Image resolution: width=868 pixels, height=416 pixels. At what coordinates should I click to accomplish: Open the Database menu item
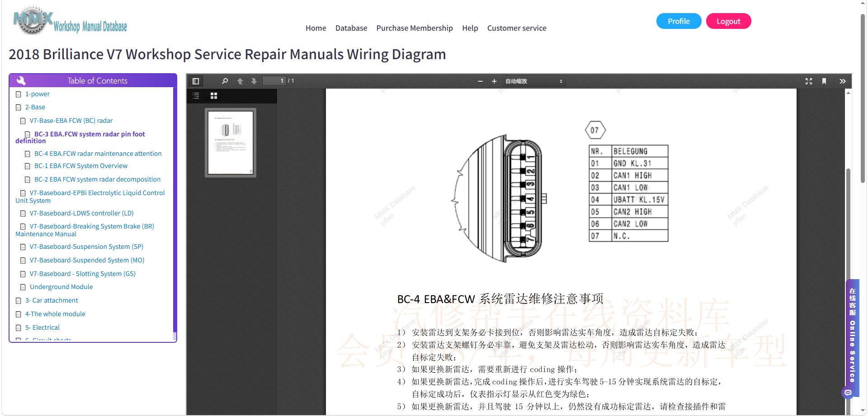pyautogui.click(x=351, y=28)
